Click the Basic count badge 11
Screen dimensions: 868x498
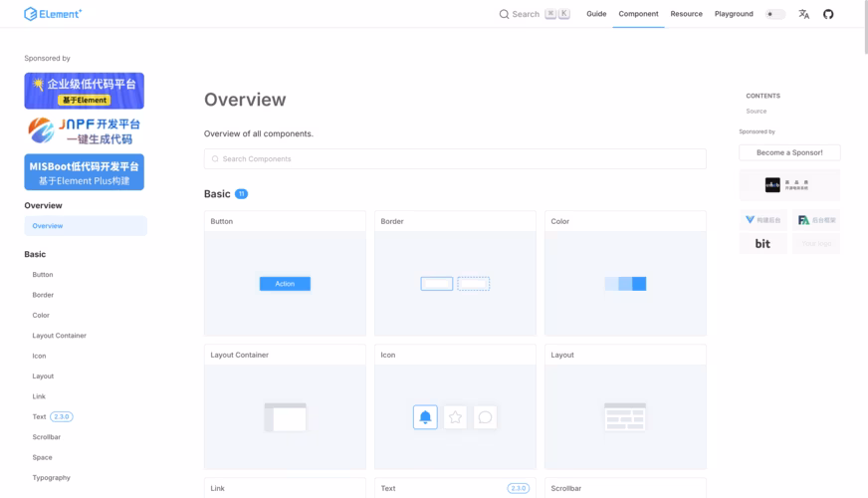(241, 194)
